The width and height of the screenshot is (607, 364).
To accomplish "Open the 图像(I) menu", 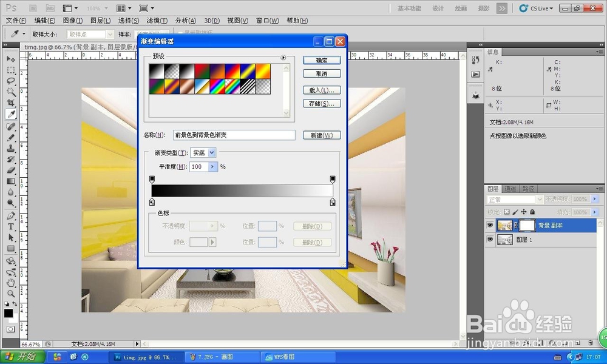I will [73, 21].
